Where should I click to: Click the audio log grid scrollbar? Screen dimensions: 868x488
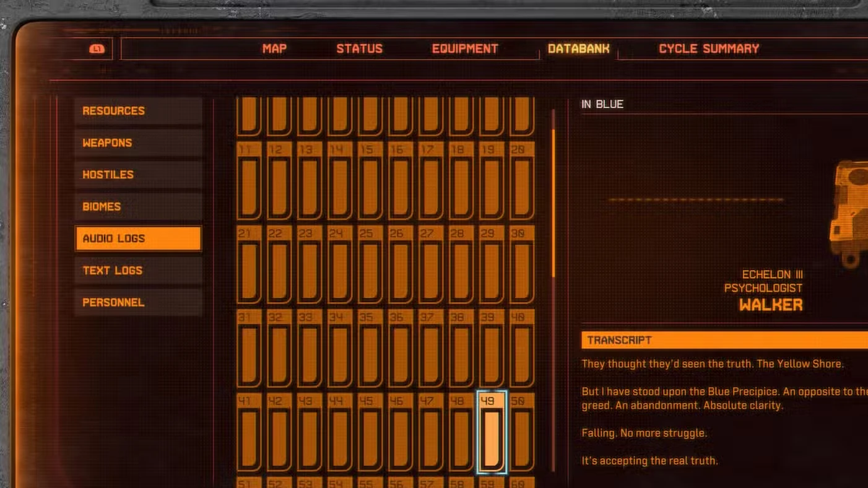click(x=553, y=203)
